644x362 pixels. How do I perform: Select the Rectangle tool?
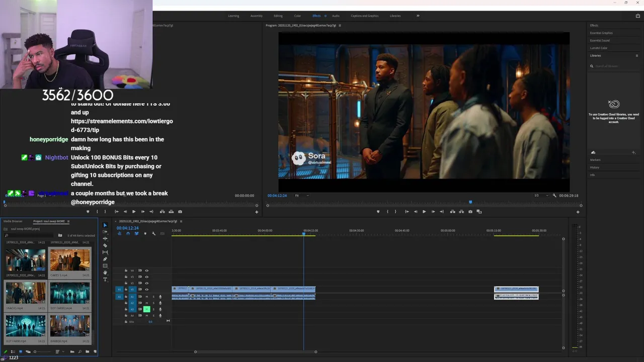(105, 265)
